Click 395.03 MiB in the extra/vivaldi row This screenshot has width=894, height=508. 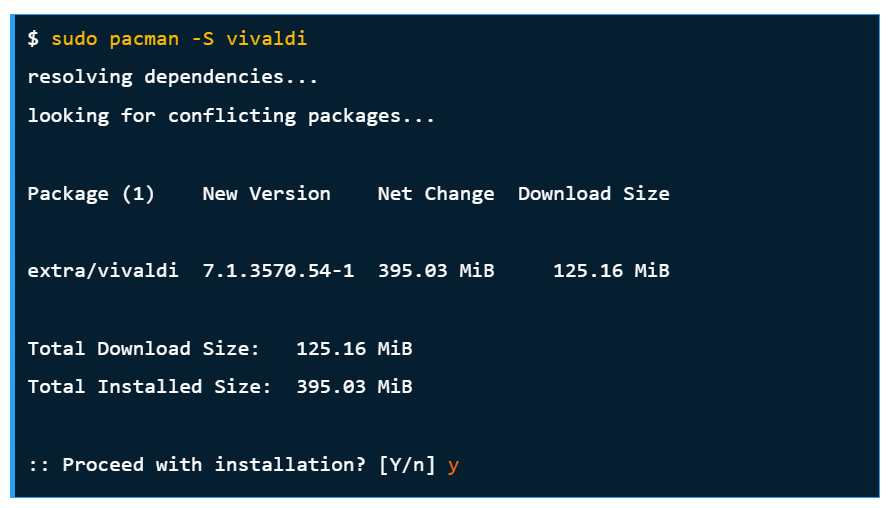point(435,271)
